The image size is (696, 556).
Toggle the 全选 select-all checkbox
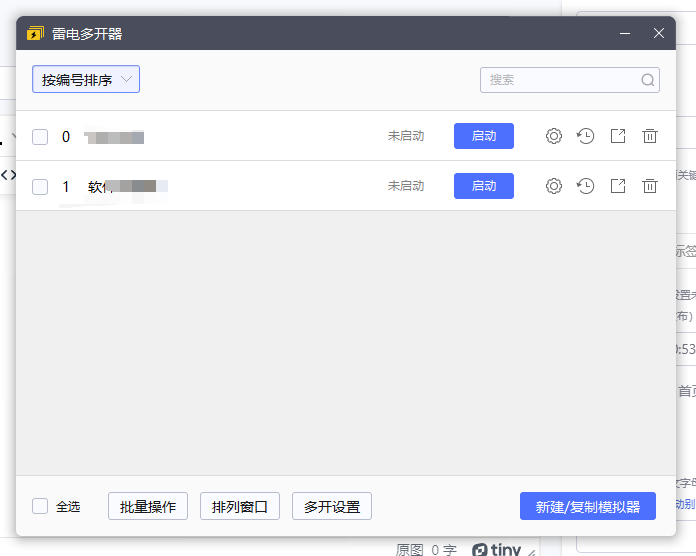click(x=40, y=506)
